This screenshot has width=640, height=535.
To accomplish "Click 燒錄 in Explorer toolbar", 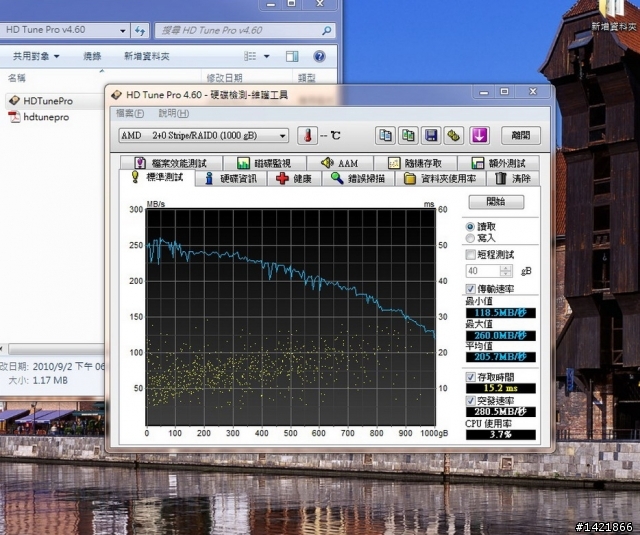I will [92, 56].
